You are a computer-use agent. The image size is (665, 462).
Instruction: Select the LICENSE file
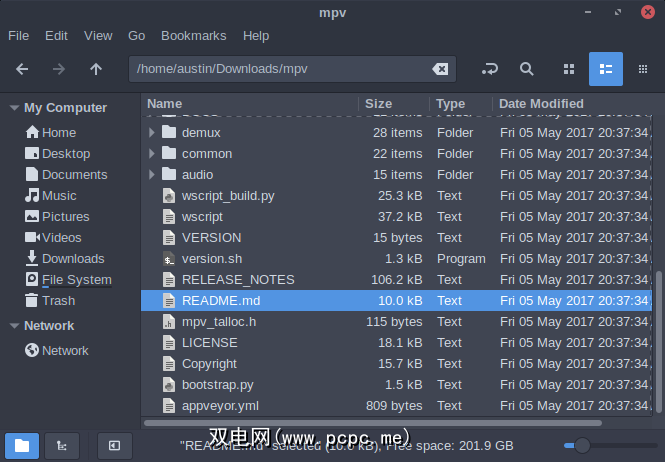point(397,342)
